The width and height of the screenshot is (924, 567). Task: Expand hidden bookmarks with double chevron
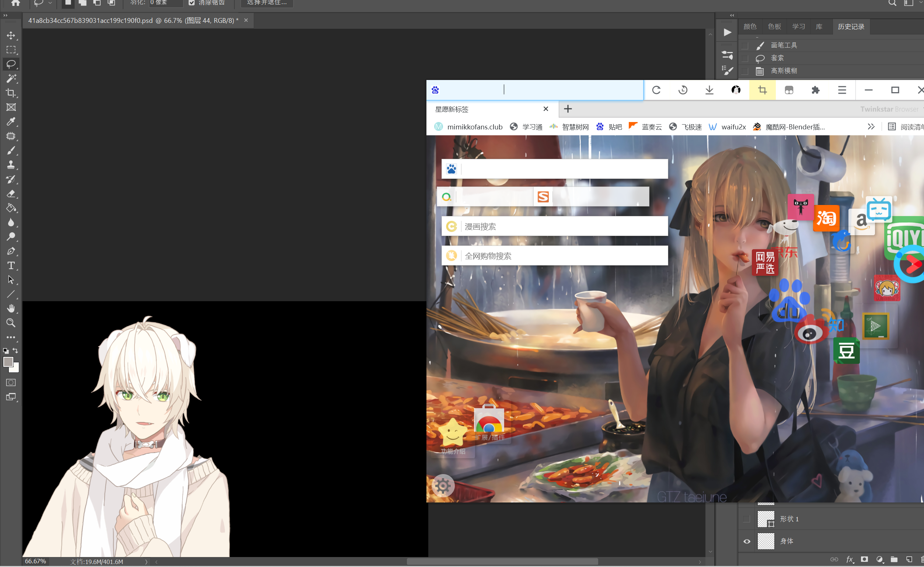(x=871, y=127)
